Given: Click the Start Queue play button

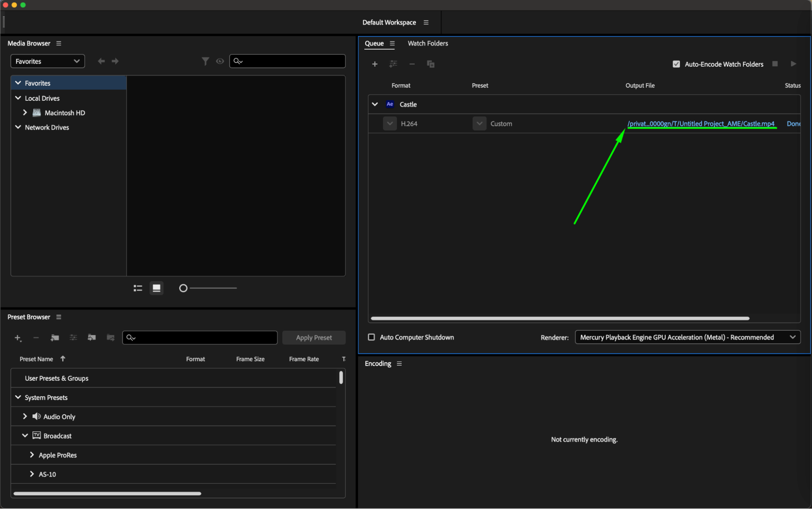Looking at the screenshot, I should pos(793,64).
